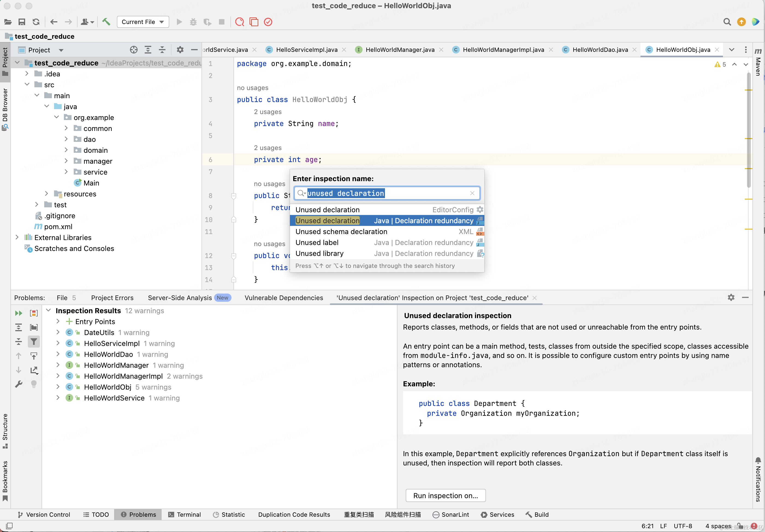Choose Unused label inspection entry
Viewport: 765px width, 532px height.
pos(387,242)
